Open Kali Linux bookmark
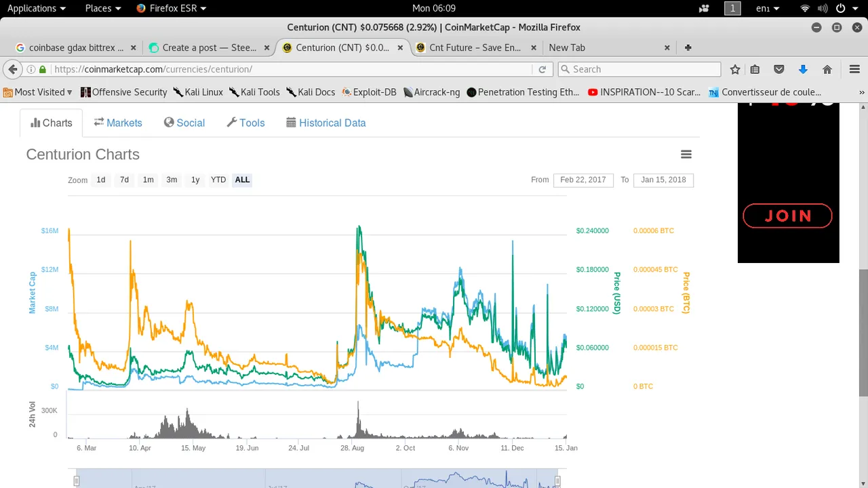 point(197,92)
